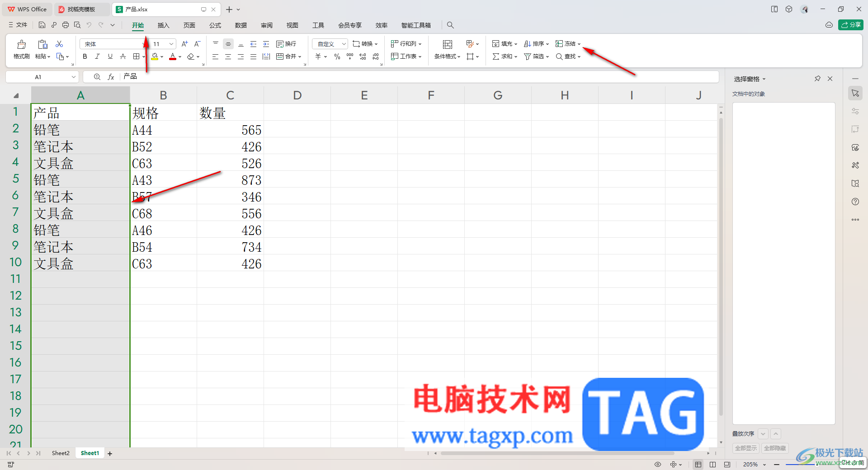Toggle bold formatting
The image size is (868, 470).
pyautogui.click(x=85, y=56)
